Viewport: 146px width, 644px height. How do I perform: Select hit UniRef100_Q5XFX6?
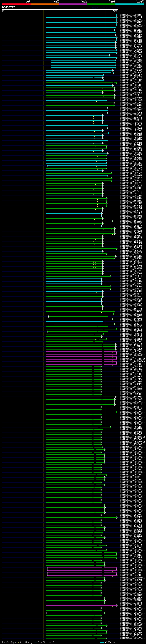click(x=131, y=357)
